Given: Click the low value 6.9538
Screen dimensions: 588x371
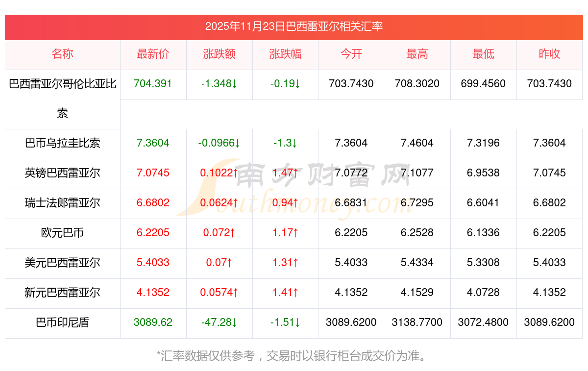Looking at the screenshot, I should [x=483, y=173].
